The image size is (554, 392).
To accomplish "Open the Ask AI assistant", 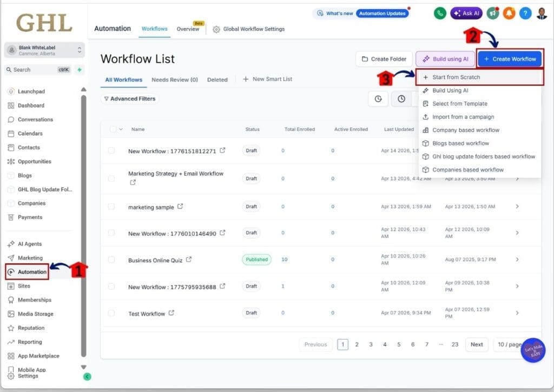I will pyautogui.click(x=466, y=13).
